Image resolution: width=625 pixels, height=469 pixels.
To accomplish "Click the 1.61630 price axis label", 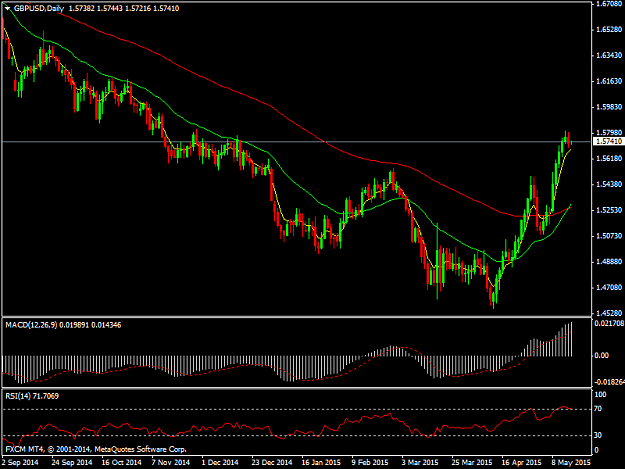I will click(x=609, y=81).
